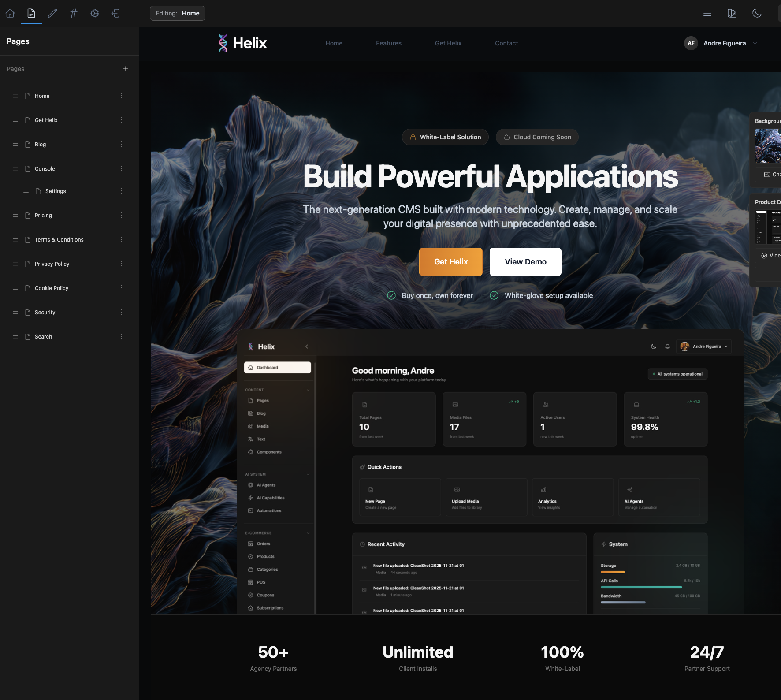
Task: Open options menu for Pricing page row
Action: [x=122, y=215]
